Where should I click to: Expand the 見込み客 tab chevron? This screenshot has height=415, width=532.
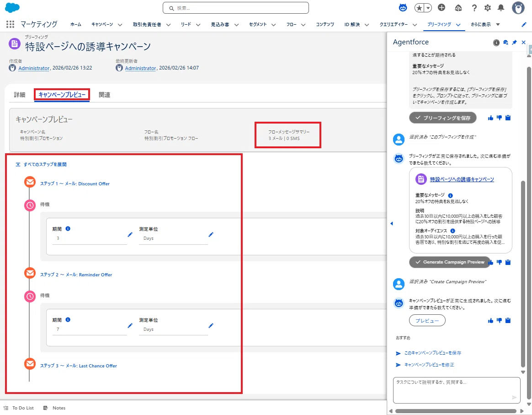coord(236,25)
